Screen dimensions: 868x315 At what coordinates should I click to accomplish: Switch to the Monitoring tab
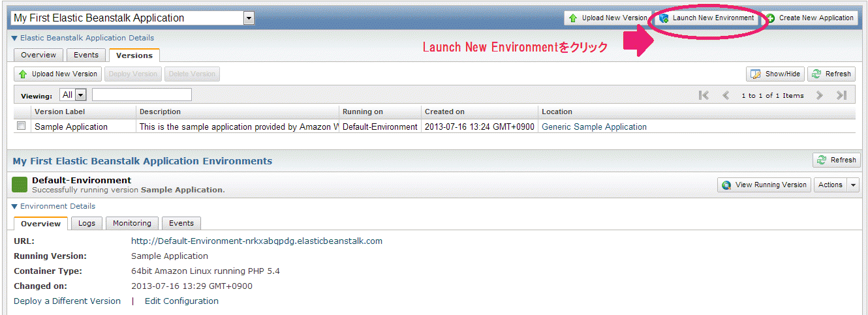[x=132, y=224]
